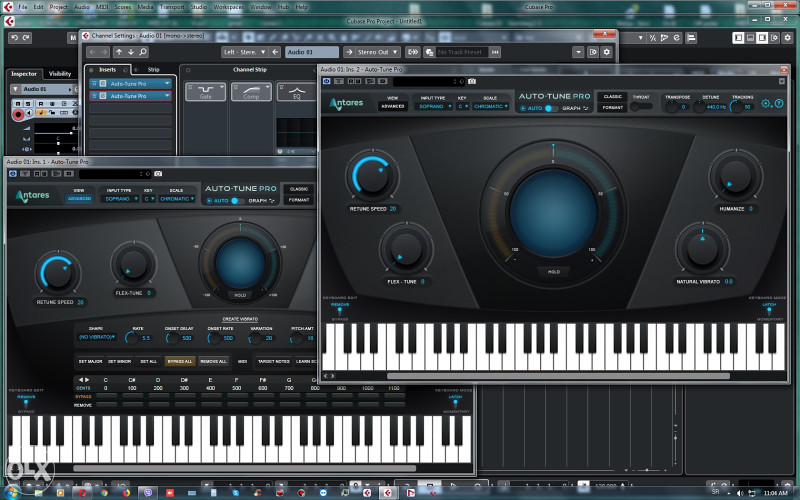Screen dimensions: 800x500
Task: Click the Gate module in the Channel Strip
Action: coord(206,92)
